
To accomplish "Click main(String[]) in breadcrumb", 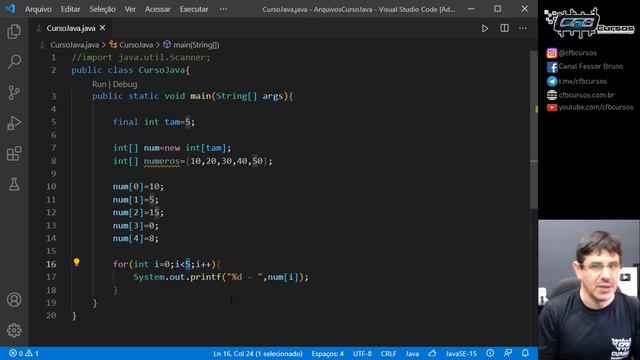I will point(196,45).
